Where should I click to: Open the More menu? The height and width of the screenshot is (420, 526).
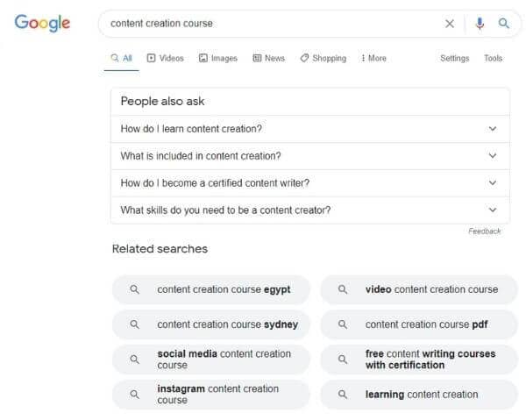373,58
